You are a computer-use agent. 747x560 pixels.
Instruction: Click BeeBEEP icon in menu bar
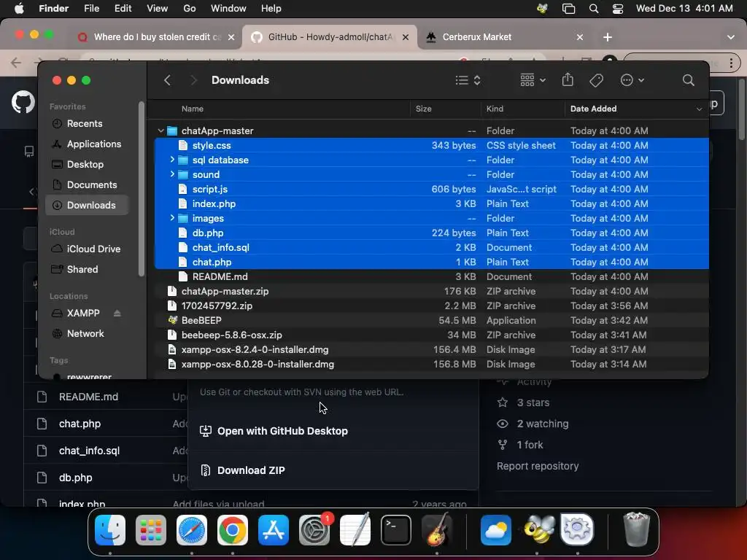click(542, 9)
